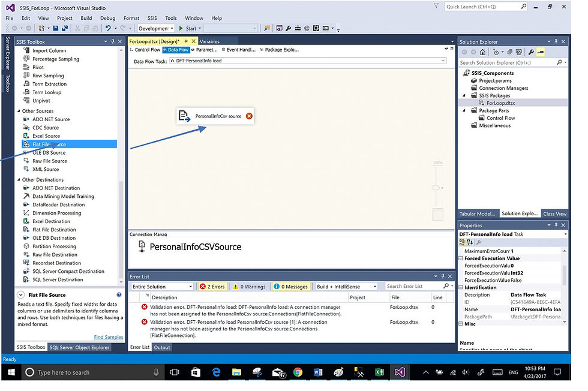Click the Categorized icon in Properties panel
The width and height of the screenshot is (588, 391).
coord(463,242)
